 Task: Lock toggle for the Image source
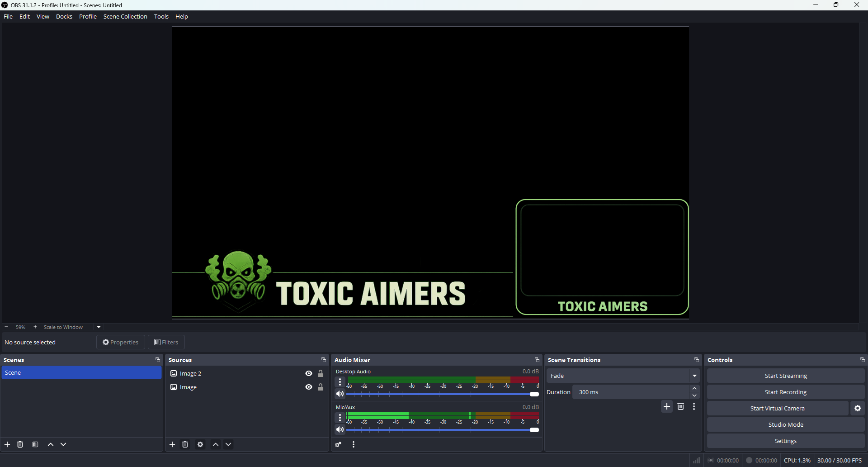321,387
